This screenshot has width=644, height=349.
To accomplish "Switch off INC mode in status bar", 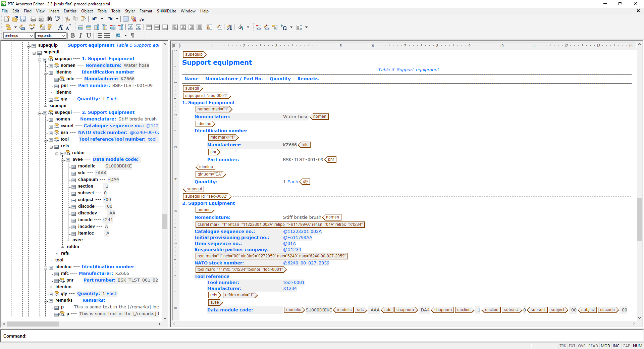I will click(x=616, y=346).
